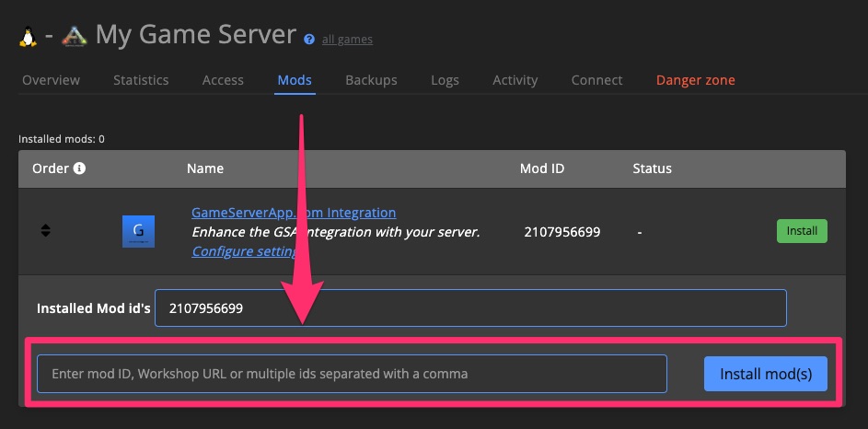The width and height of the screenshot is (868, 429).
Task: Click the My Game Server title
Action: [x=196, y=35]
